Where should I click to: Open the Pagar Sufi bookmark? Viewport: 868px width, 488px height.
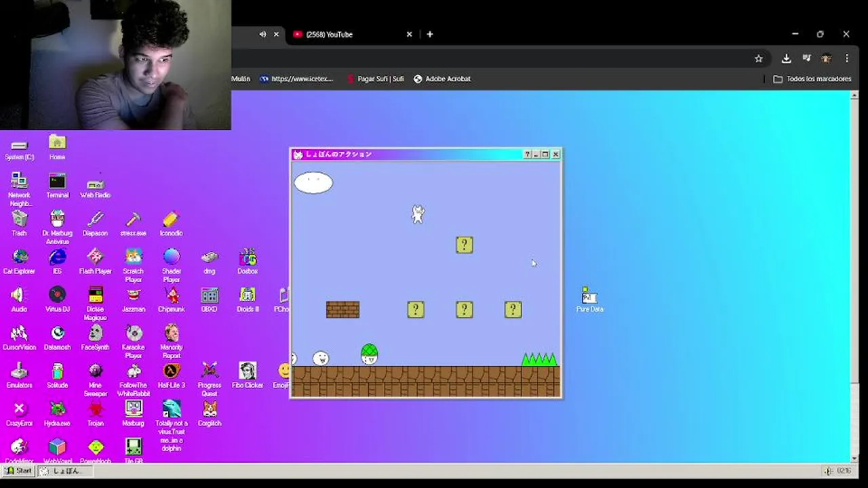point(375,79)
